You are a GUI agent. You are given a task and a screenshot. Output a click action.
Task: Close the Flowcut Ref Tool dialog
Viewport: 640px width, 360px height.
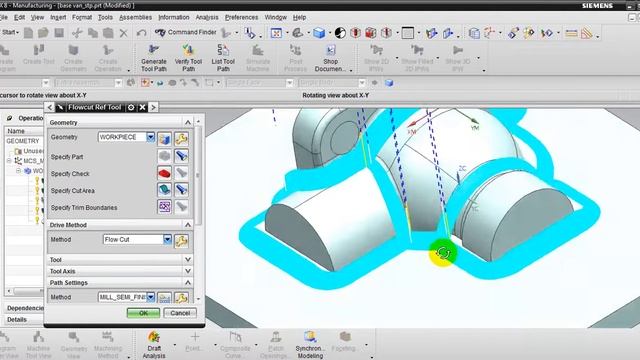click(x=142, y=107)
